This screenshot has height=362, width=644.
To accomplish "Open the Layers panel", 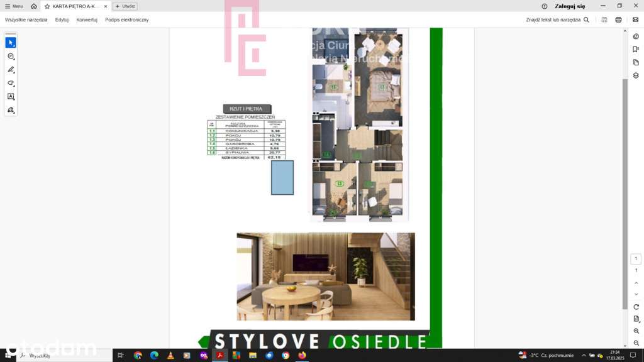I will click(x=636, y=75).
